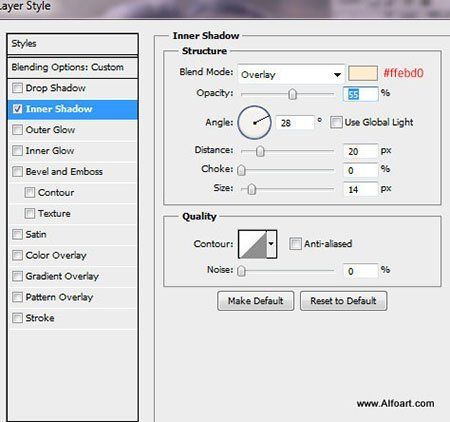Tick the Contour style checkbox
This screenshot has height=422, width=450.
coord(30,192)
